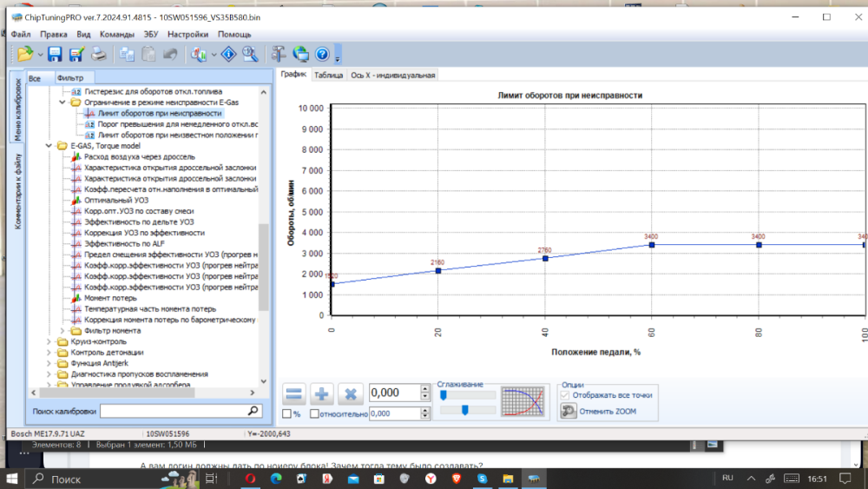This screenshot has height=489, width=868.
Task: Switch to the 'Таблица' tab
Action: pos(328,76)
